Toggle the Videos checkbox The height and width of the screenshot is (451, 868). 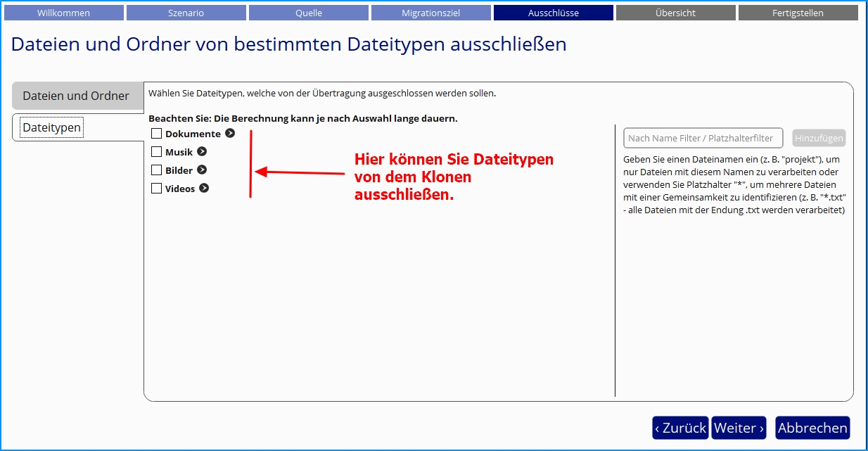[x=157, y=189]
